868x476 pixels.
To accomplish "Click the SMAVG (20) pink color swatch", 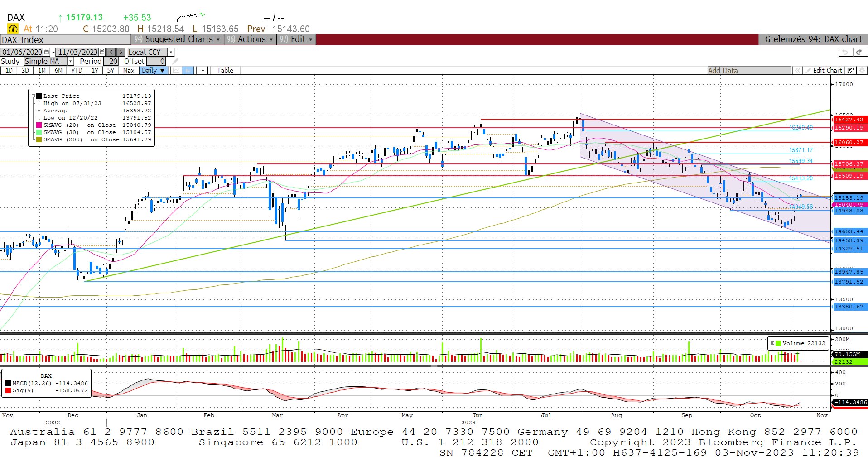I will [x=39, y=125].
